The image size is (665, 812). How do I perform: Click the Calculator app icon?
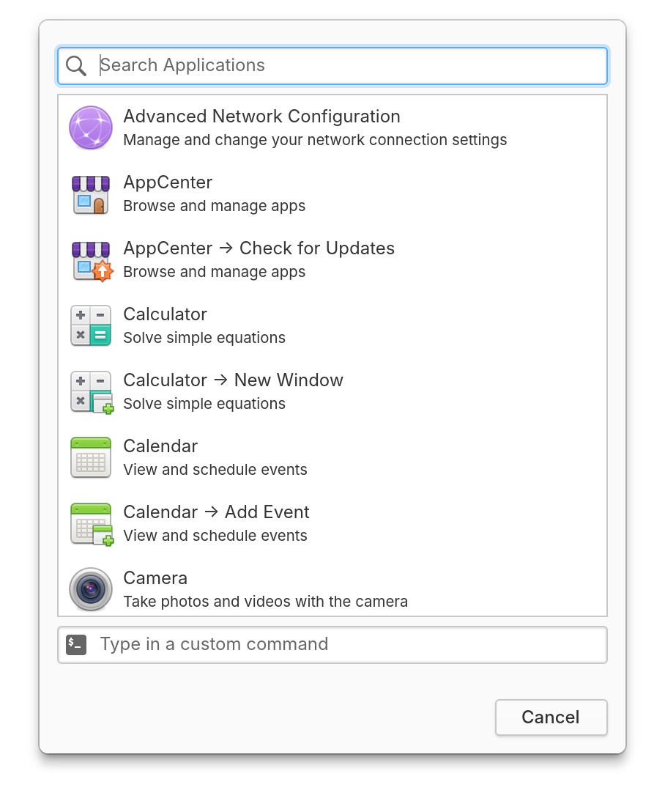tap(91, 326)
